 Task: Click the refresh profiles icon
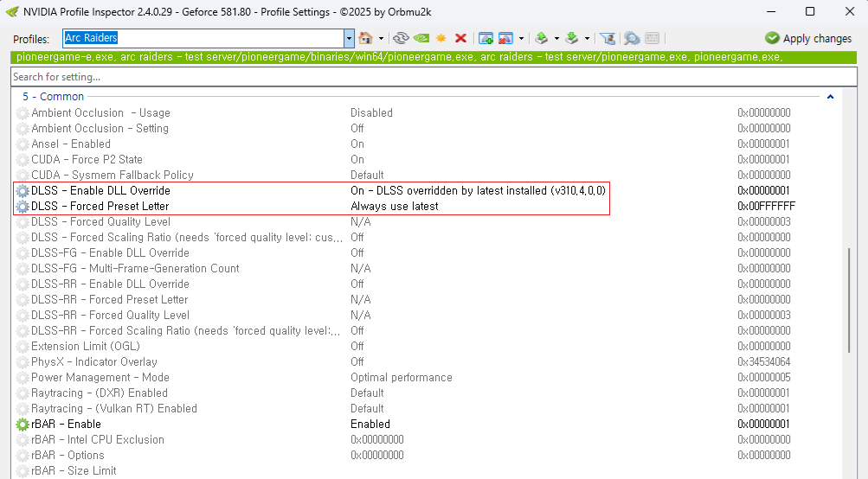(x=402, y=38)
